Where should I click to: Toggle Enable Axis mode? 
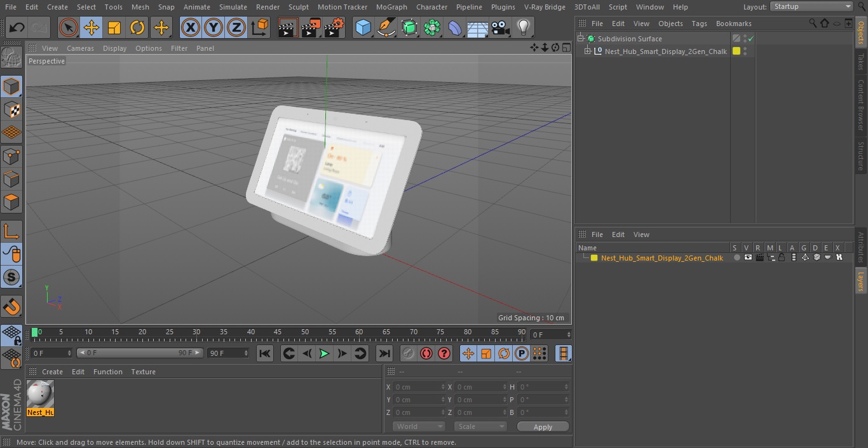click(11, 231)
